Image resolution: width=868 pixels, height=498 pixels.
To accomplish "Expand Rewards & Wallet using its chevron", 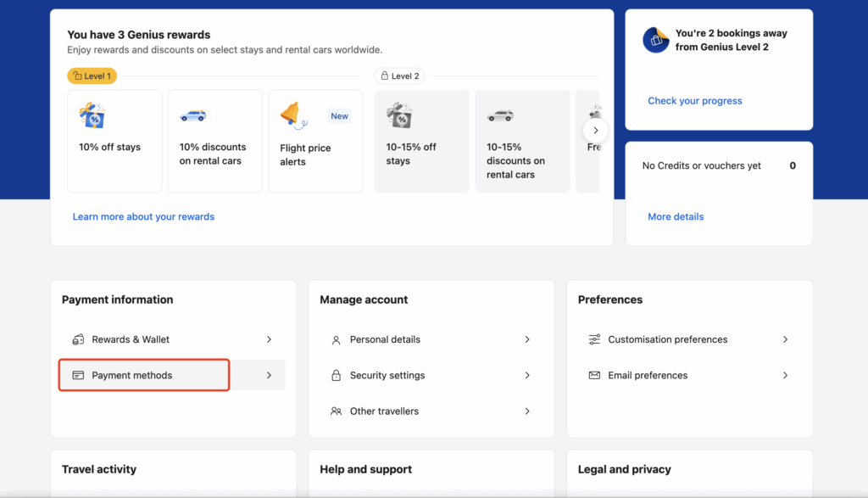I will [269, 339].
